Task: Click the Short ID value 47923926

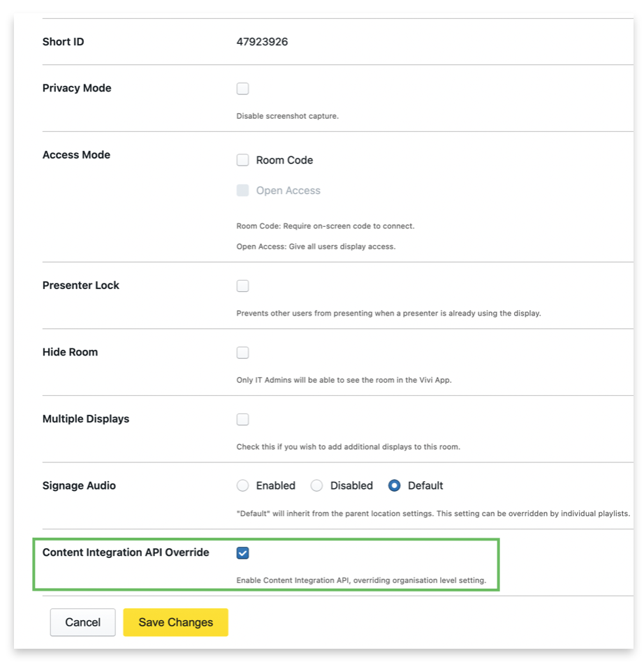Action: point(262,42)
